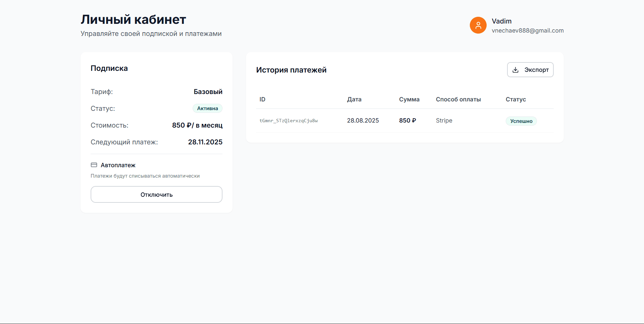Image resolution: width=644 pixels, height=324 pixels.
Task: Select the Автоплатеж section heading
Action: [x=118, y=165]
